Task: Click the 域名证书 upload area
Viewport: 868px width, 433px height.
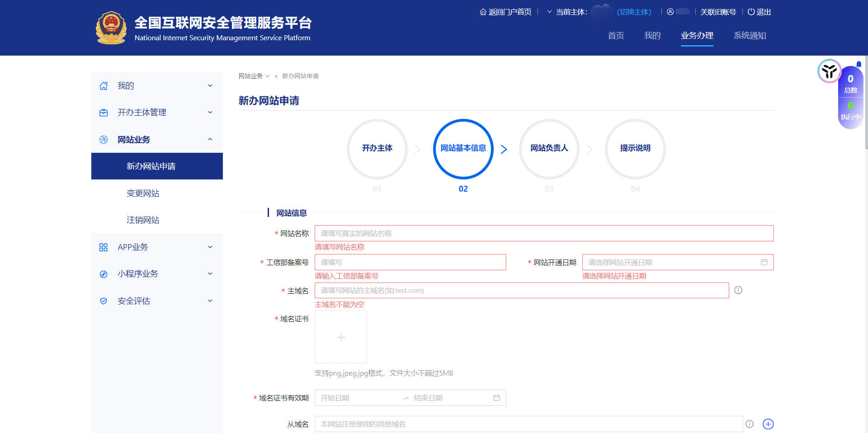Action: point(340,337)
